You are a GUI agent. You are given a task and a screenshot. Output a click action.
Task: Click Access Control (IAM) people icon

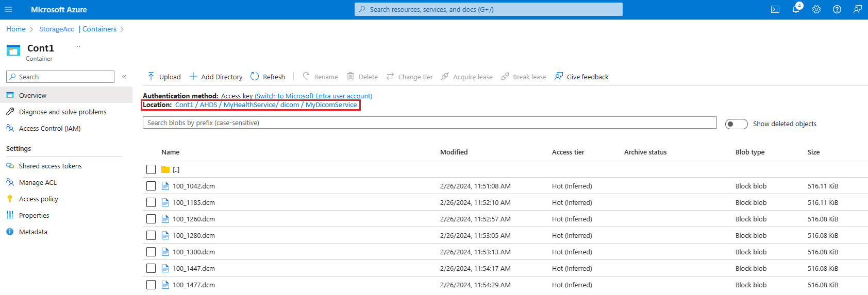[10, 128]
